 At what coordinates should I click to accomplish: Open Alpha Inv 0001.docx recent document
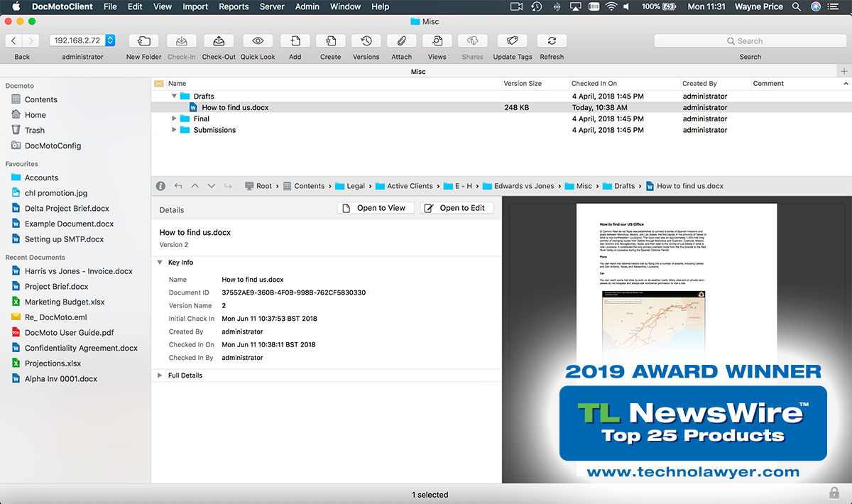click(54, 379)
